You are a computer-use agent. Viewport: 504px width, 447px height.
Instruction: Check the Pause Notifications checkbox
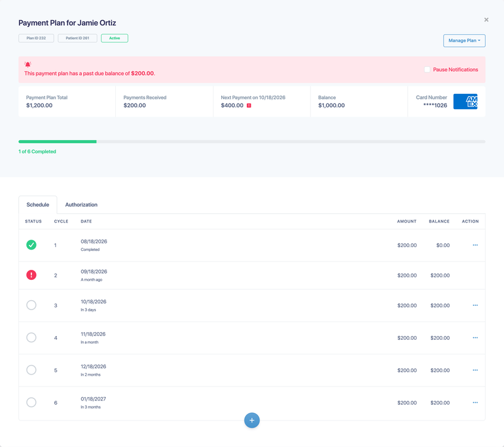tap(427, 69)
